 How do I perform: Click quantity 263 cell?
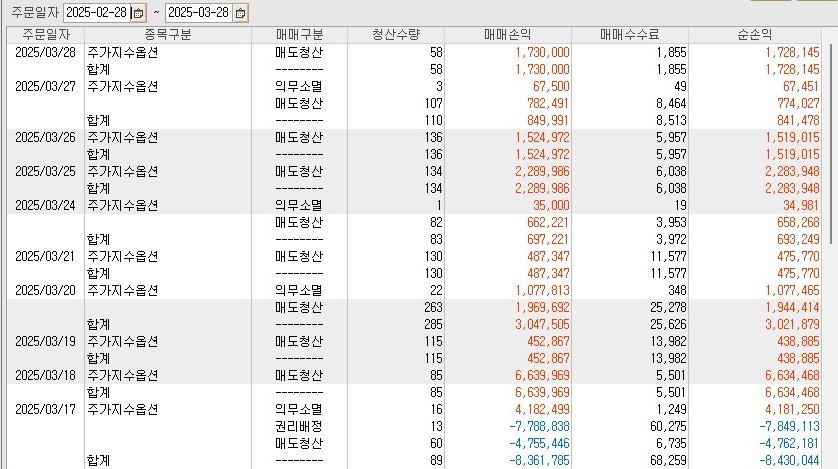[x=433, y=308]
